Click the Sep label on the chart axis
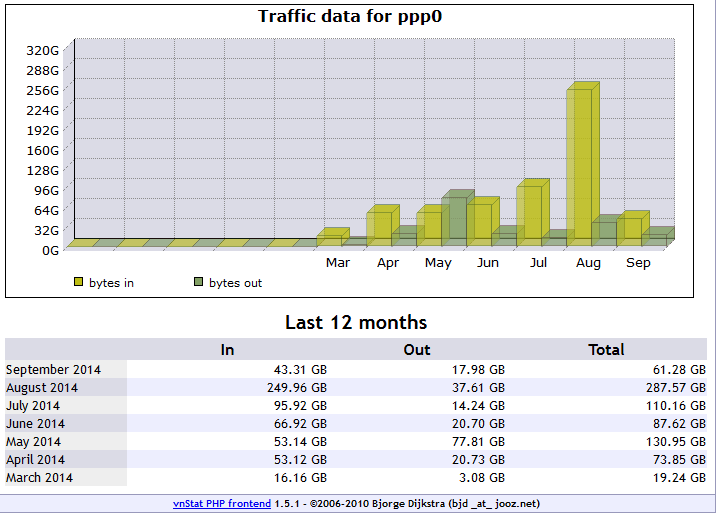Viewport: 720px width, 517px height. [638, 263]
